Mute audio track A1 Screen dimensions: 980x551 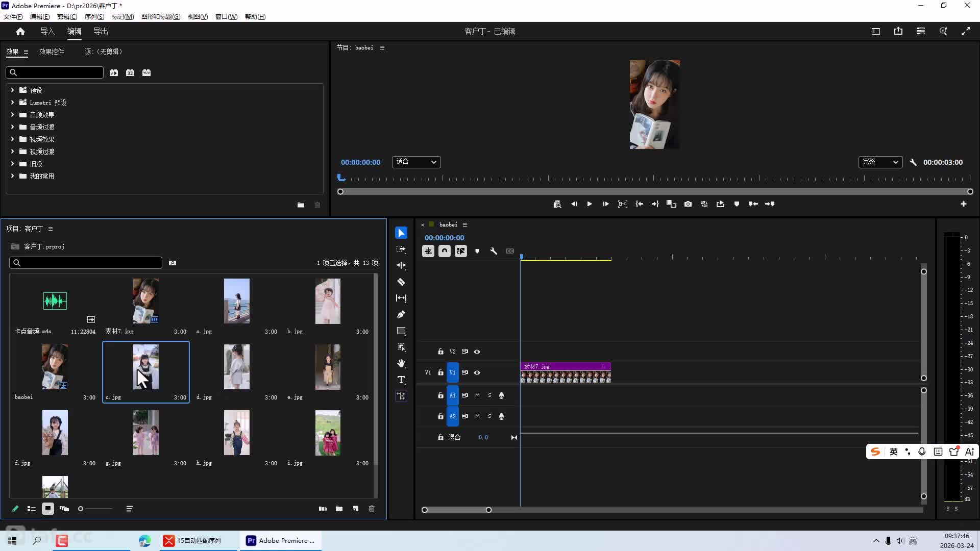(477, 395)
